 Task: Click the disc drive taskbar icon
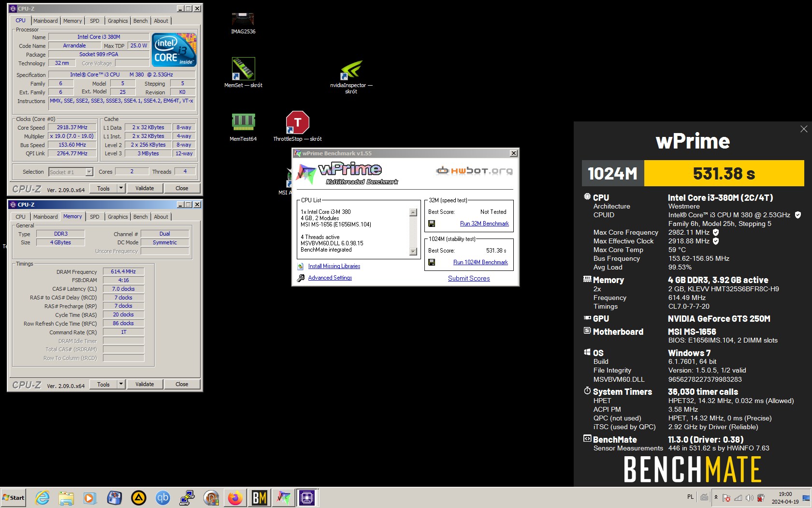[x=211, y=497]
